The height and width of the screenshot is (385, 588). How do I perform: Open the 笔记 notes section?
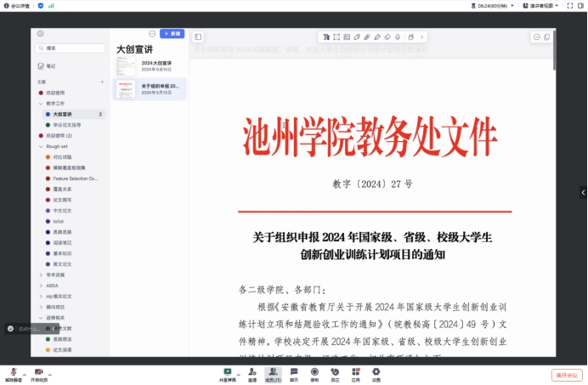pos(51,65)
